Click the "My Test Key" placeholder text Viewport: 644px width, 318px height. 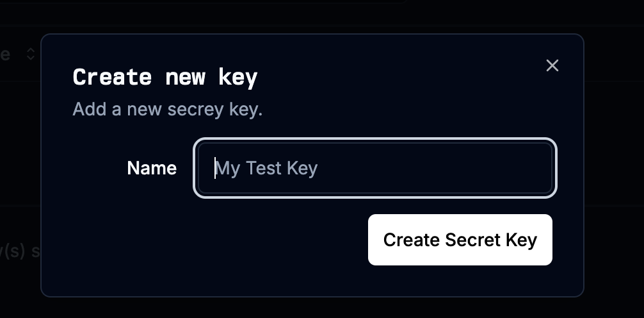tap(266, 168)
